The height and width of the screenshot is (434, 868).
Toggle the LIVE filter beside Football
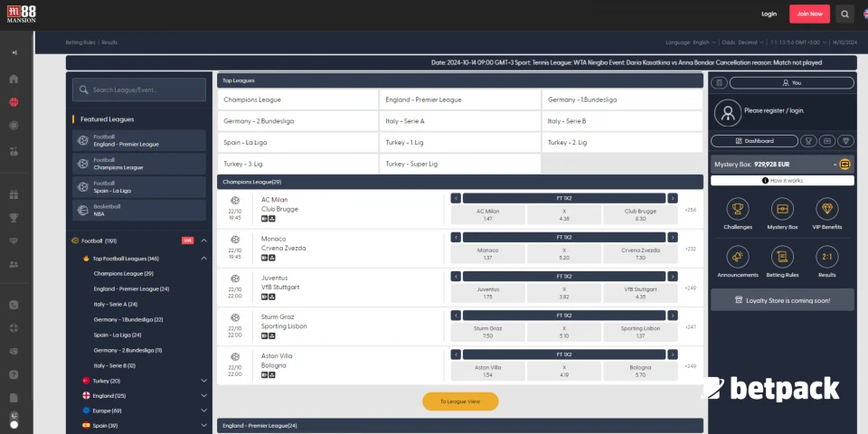(187, 241)
